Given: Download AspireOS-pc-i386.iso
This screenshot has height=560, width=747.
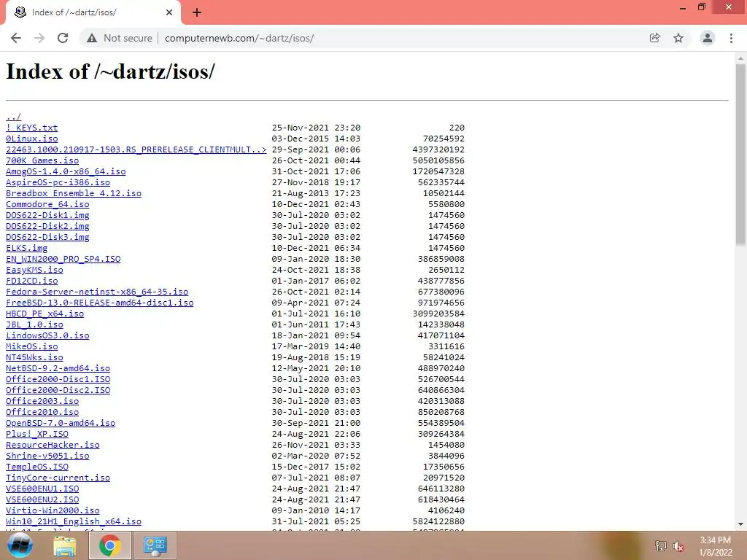Looking at the screenshot, I should click(58, 182).
